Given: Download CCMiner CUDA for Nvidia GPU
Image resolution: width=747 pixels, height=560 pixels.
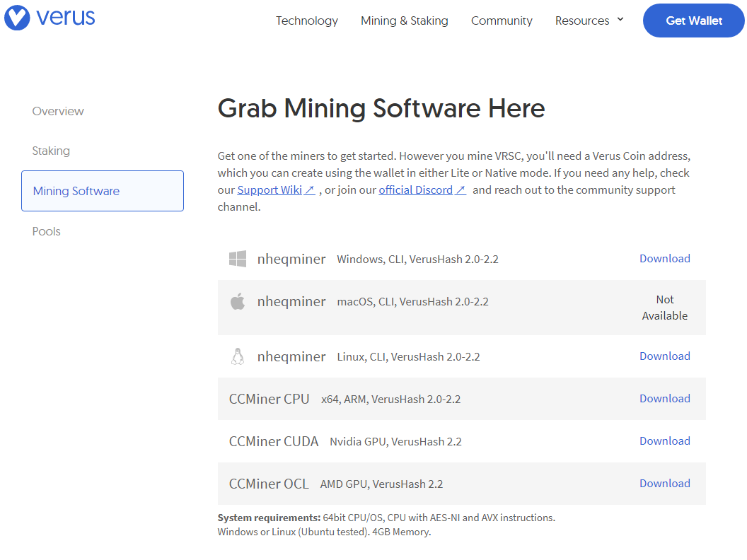Looking at the screenshot, I should (664, 441).
